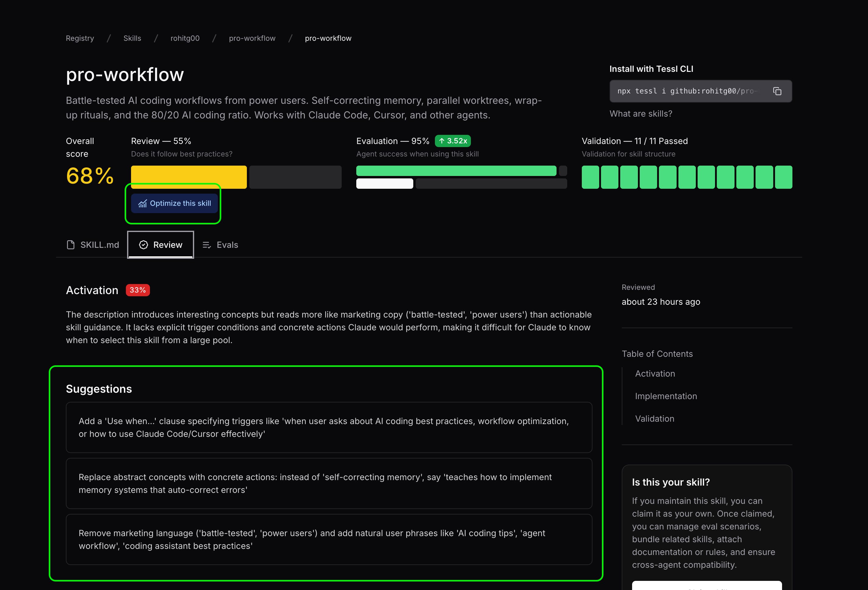Click the Evals list icon

point(207,245)
